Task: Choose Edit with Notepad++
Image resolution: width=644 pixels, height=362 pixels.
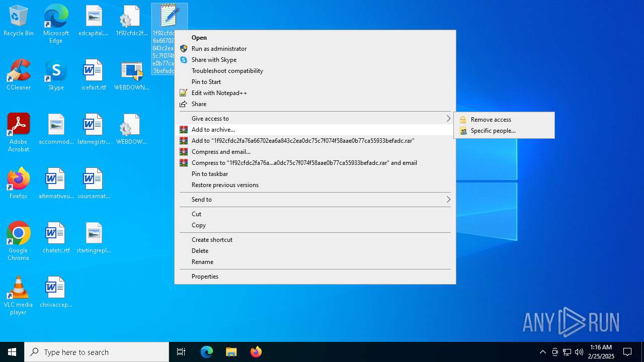Action: [x=315, y=93]
